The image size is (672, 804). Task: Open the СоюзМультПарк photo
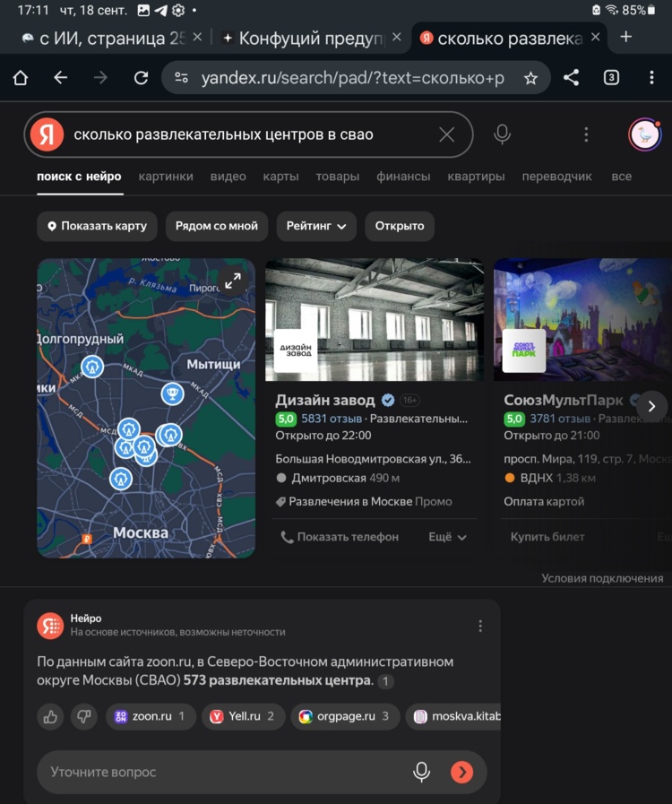(582, 319)
